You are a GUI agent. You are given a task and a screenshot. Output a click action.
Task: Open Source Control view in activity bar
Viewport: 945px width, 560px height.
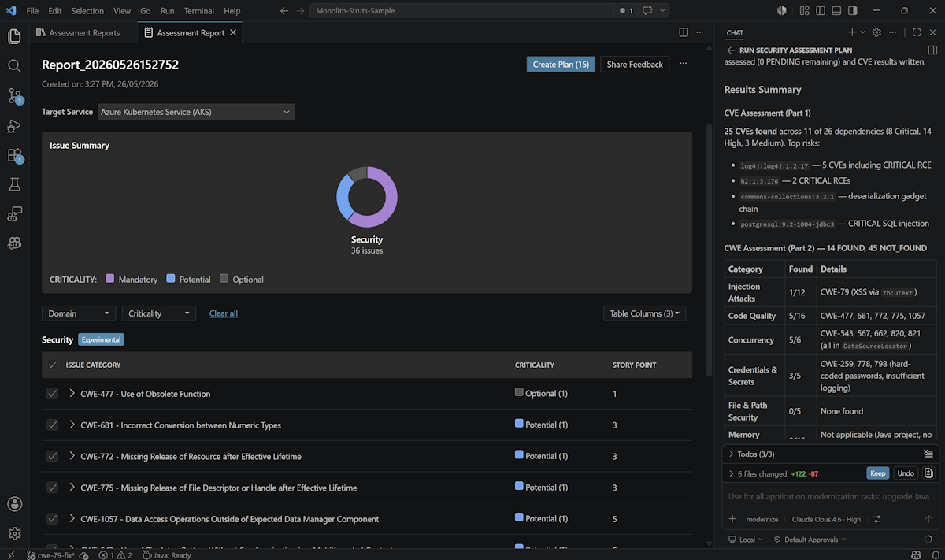click(x=14, y=96)
